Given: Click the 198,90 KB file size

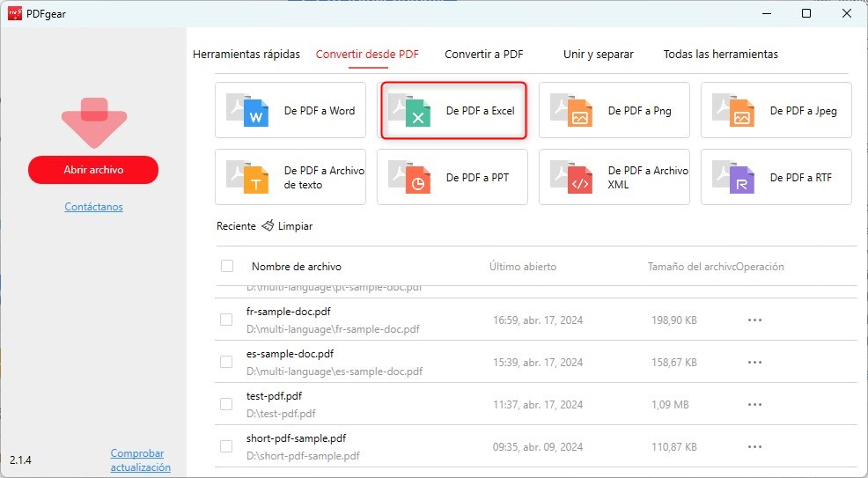Looking at the screenshot, I should 674,320.
